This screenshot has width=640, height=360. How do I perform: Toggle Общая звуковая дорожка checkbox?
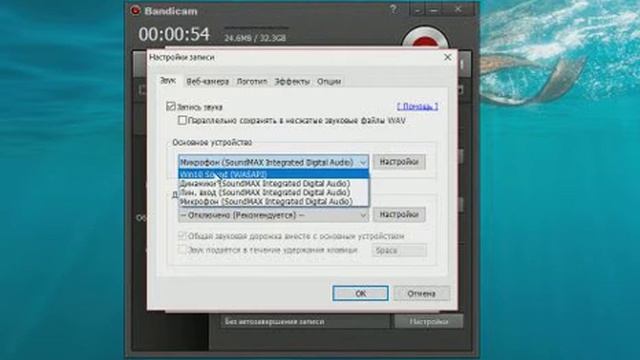point(182,236)
